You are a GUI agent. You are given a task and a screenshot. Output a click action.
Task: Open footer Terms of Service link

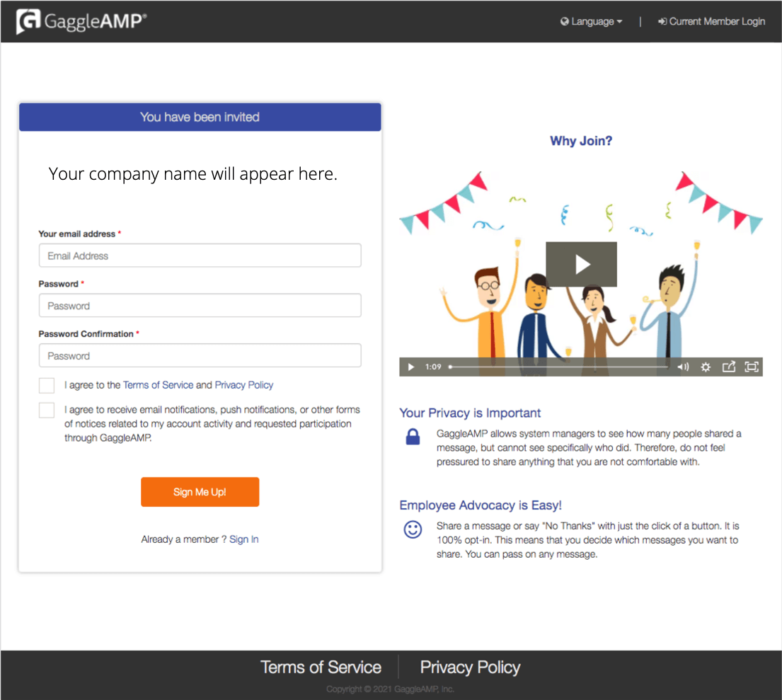321,667
